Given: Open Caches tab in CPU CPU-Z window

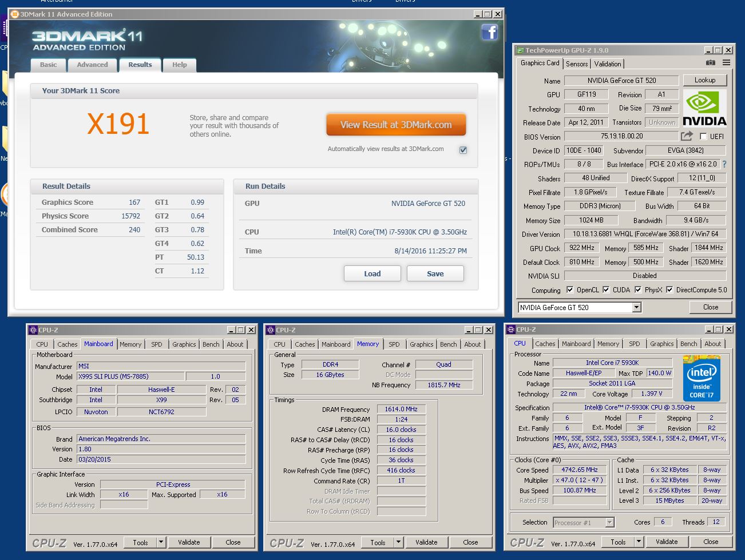Looking at the screenshot, I should (x=545, y=344).
